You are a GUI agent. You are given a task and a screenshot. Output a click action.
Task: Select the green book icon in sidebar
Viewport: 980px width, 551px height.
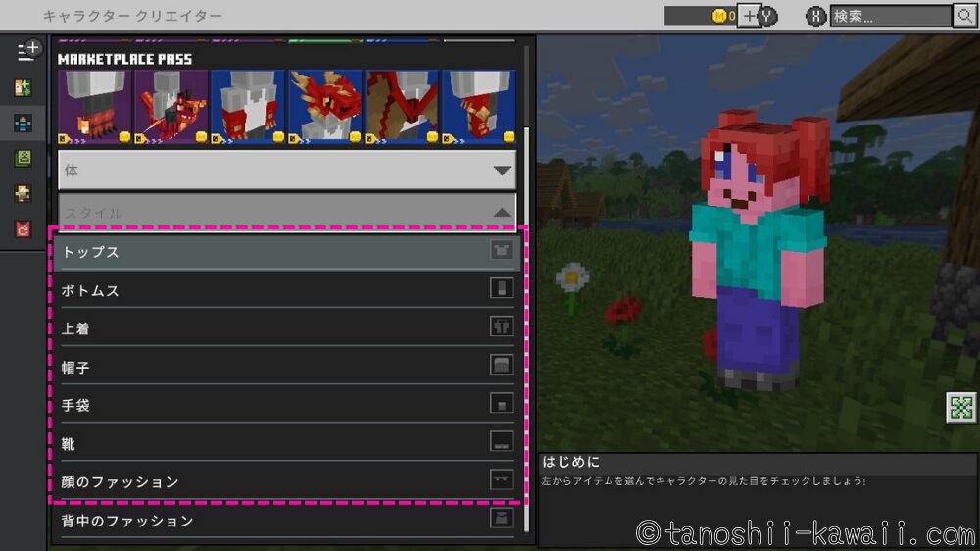pos(23,158)
